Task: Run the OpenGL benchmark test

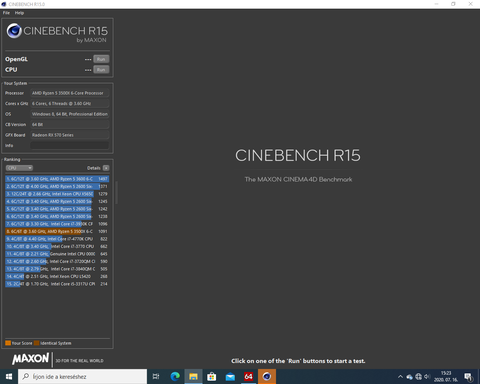Action: click(x=101, y=59)
